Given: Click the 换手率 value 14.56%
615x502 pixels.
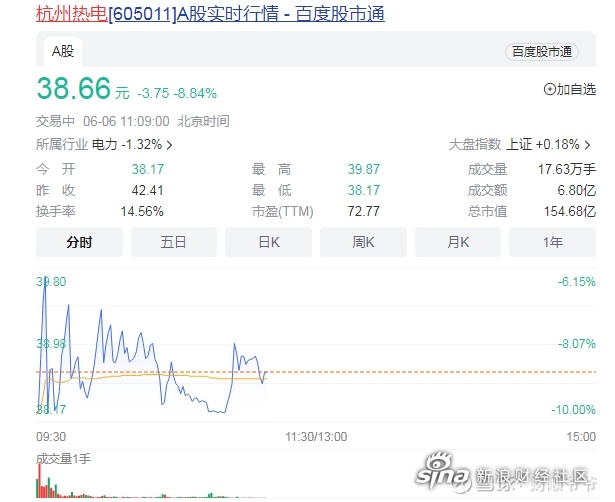Looking at the screenshot, I should [142, 211].
